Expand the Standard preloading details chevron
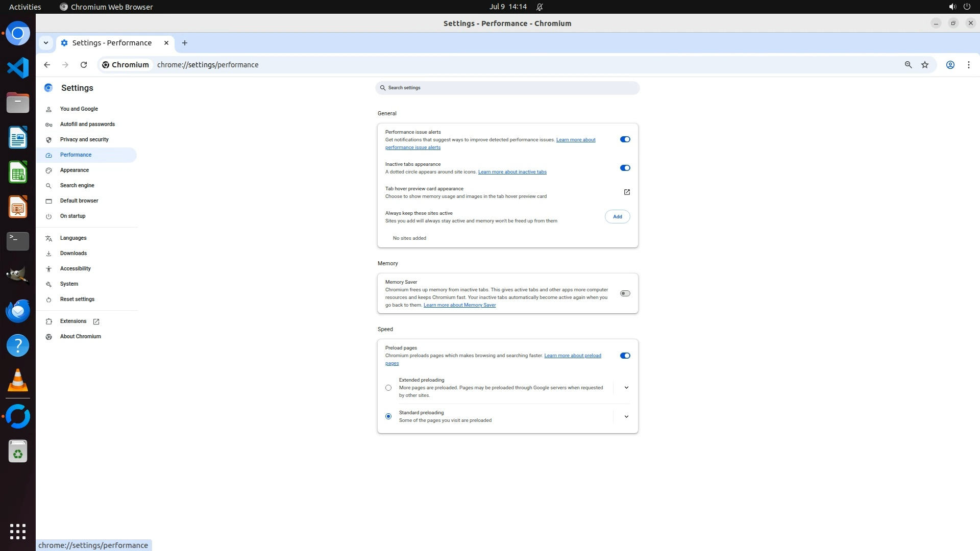Screen dimensions: 980x551 click(x=626, y=417)
